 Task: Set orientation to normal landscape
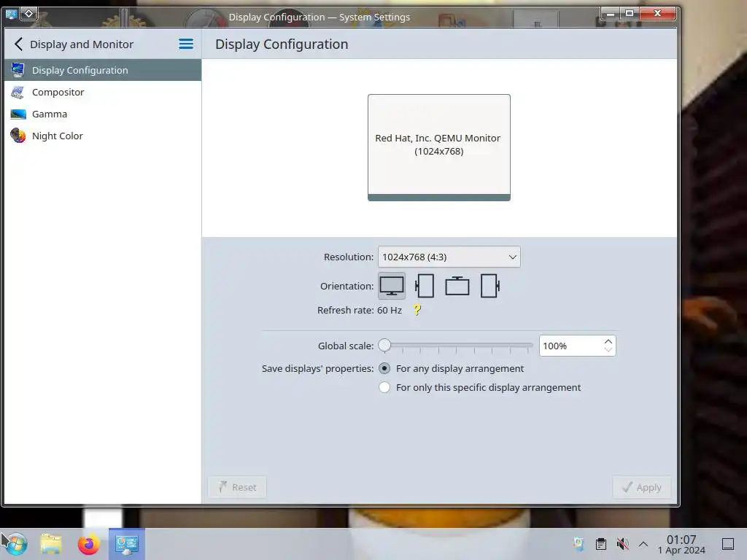[392, 286]
